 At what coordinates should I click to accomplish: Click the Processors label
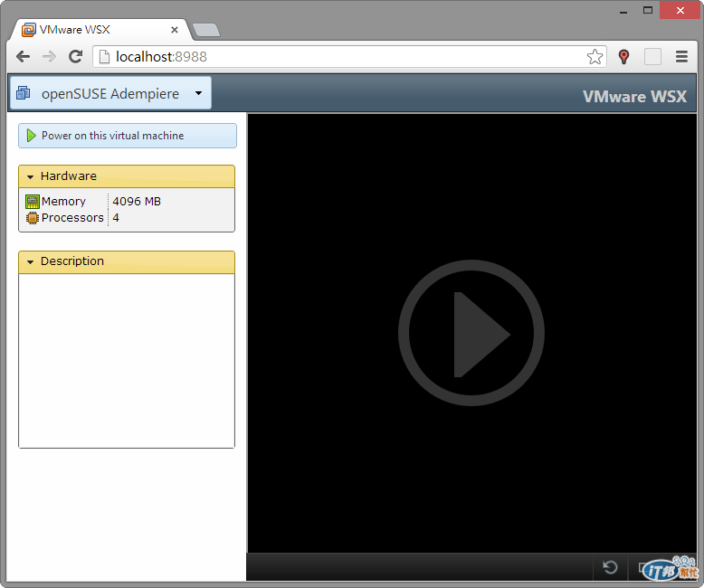(x=72, y=218)
